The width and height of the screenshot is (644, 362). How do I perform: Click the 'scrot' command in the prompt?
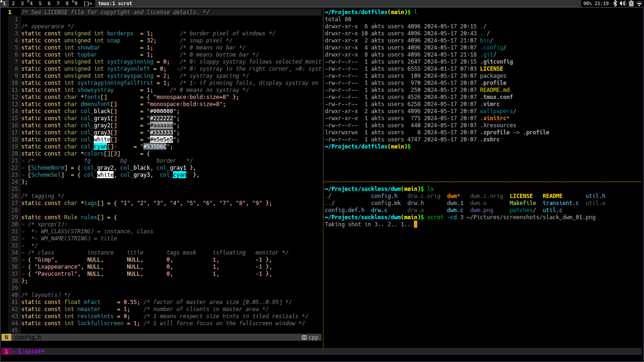pyautogui.click(x=436, y=217)
